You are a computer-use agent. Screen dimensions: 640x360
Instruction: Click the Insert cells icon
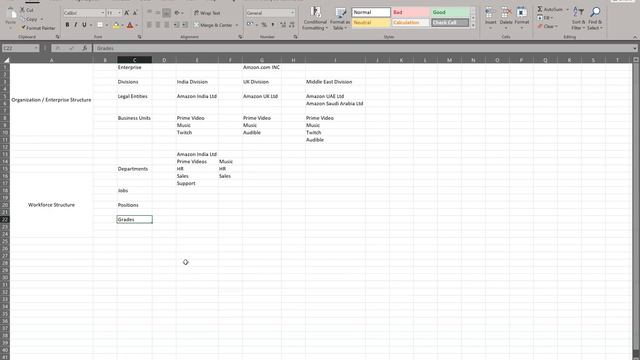click(491, 13)
